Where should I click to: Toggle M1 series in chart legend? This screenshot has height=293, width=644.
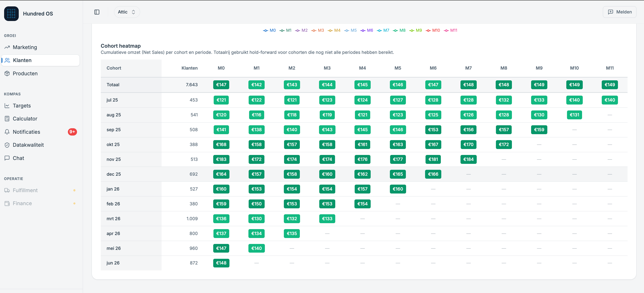285,30
